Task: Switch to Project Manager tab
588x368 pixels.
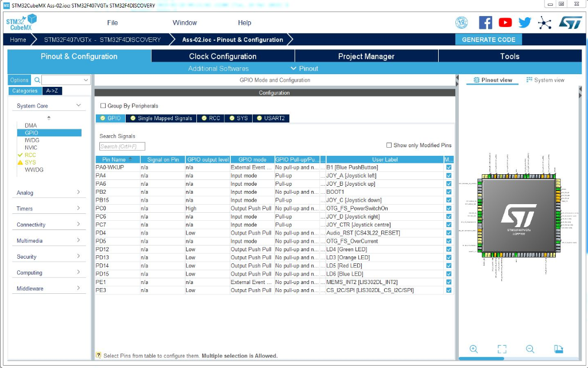Action: [x=366, y=56]
